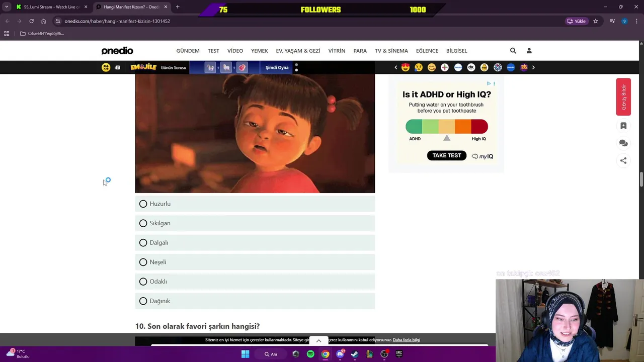Select the Neşeli answer option
Image resolution: width=644 pixels, height=362 pixels.
[255, 262]
